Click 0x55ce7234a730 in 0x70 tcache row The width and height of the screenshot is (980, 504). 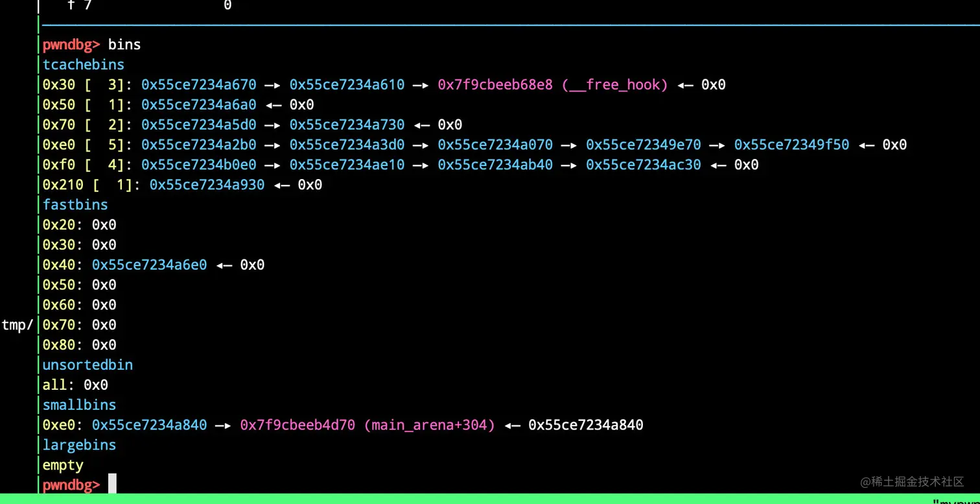pyautogui.click(x=347, y=125)
